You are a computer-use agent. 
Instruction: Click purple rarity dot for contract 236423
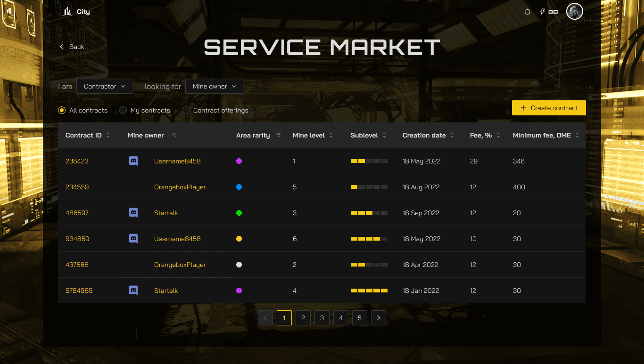point(239,161)
